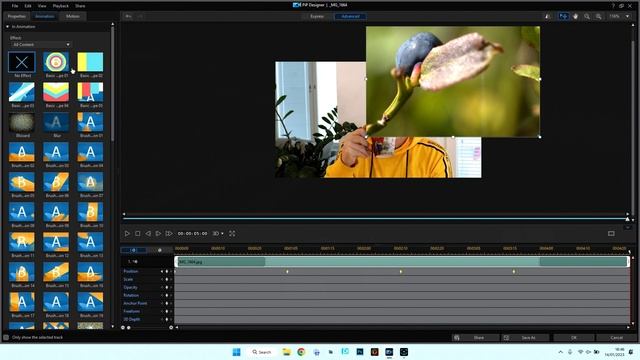The width and height of the screenshot is (640, 360).
Task: Select the No Effect animation thumbnail
Action: coord(22,62)
